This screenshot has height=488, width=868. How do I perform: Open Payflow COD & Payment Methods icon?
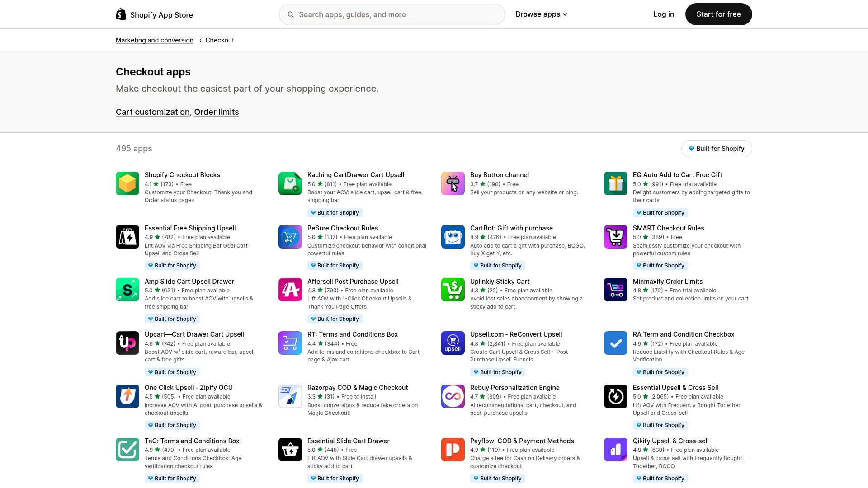(453, 450)
